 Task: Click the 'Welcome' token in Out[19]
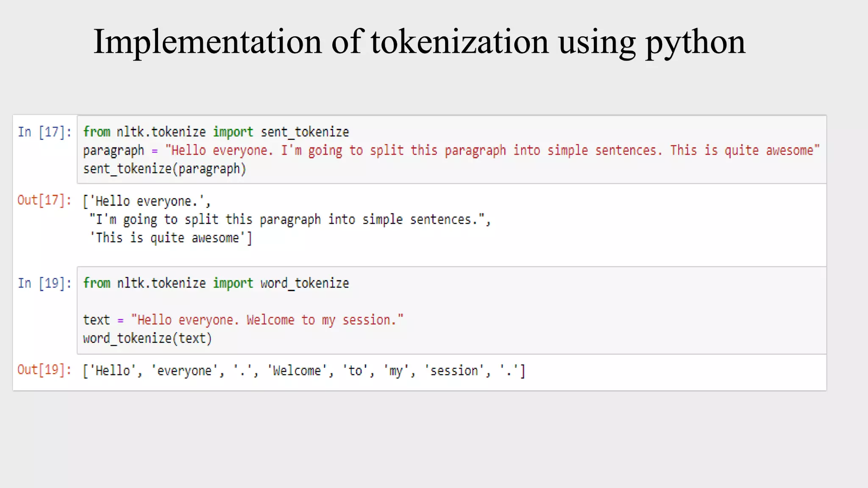(x=297, y=371)
